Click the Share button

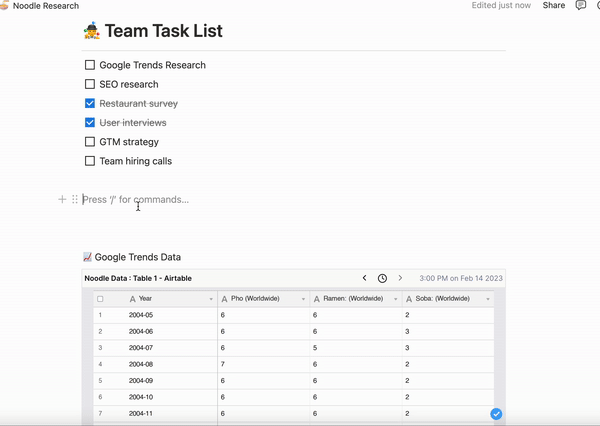point(554,5)
